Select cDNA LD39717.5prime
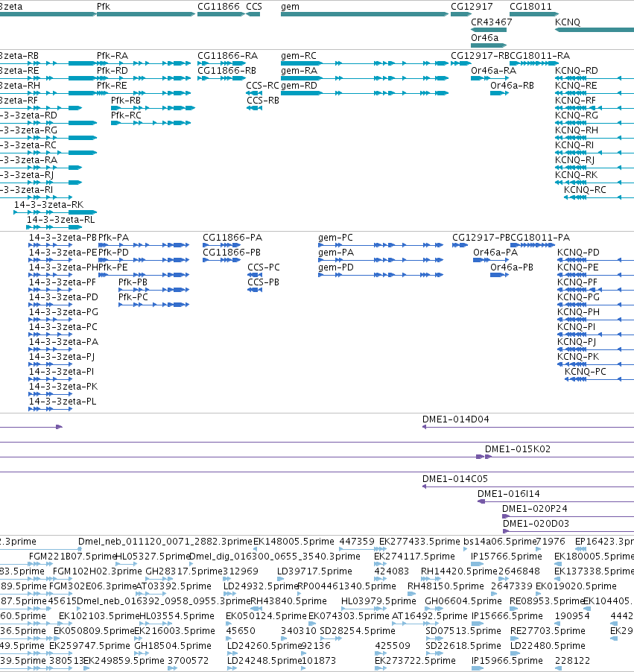 pos(314,571)
